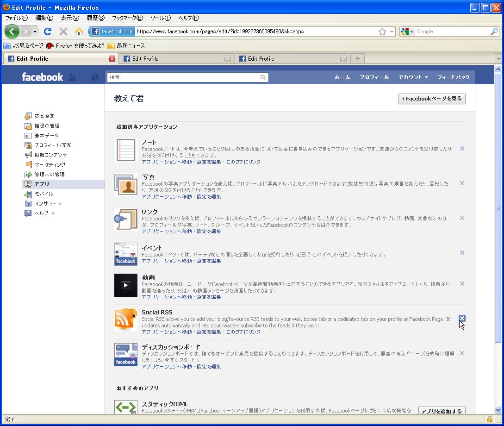Click the stop loading X icon
504x426 pixels.
point(63,31)
